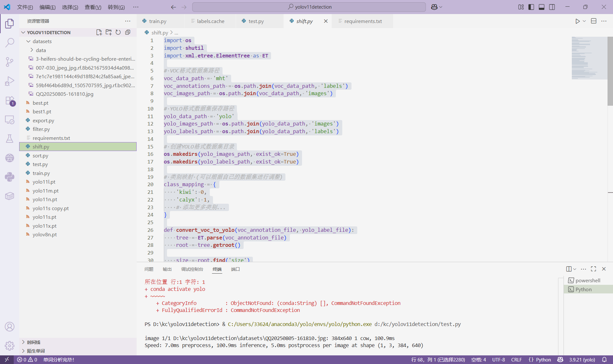Open the Extensions view
Screen dimensions: 613x364
pos(10,101)
